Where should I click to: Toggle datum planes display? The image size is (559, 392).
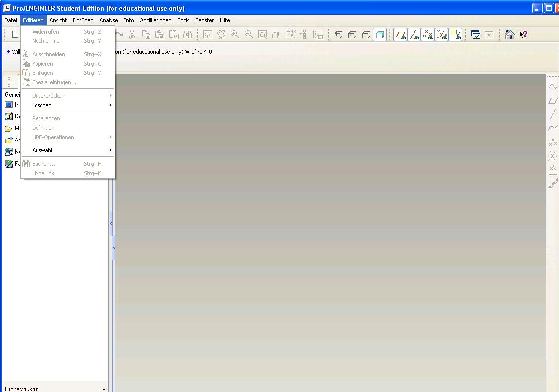[400, 35]
